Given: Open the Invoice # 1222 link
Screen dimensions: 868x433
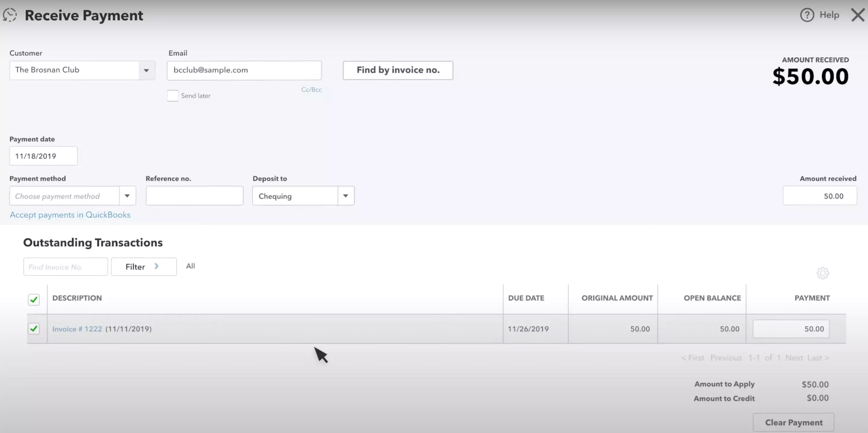Looking at the screenshot, I should pos(77,329).
